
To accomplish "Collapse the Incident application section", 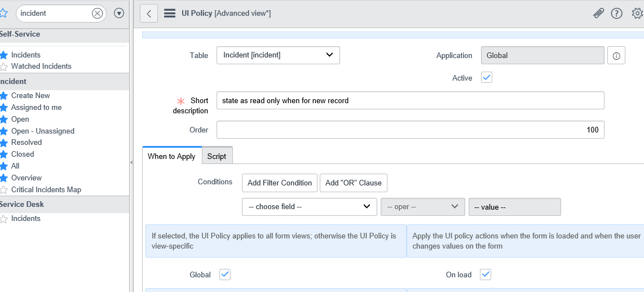I will tap(64, 81).
